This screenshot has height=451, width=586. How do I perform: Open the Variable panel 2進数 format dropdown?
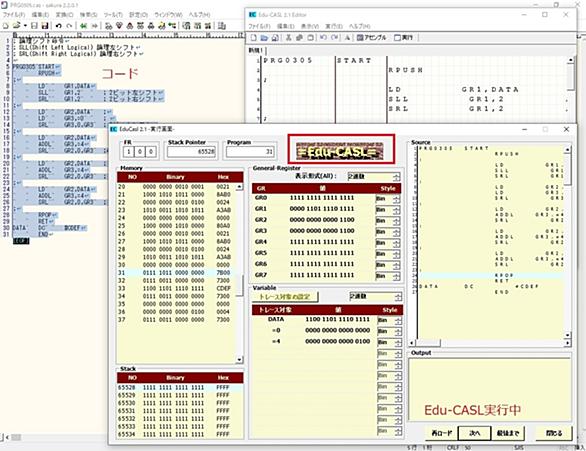375,297
